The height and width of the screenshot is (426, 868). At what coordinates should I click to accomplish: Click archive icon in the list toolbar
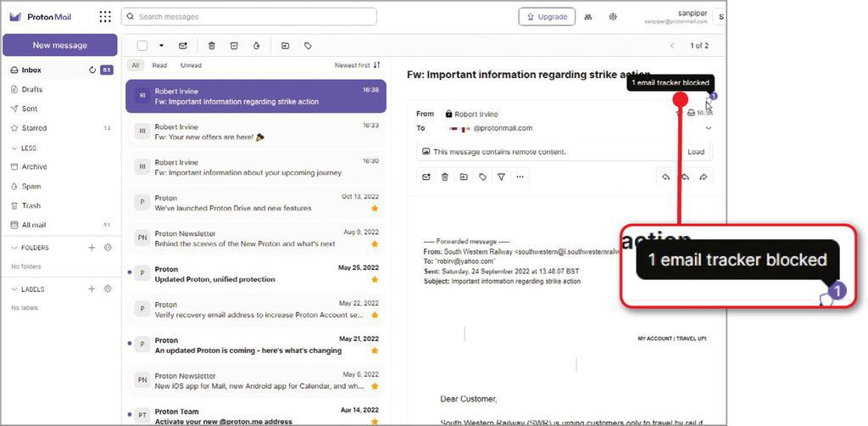click(x=234, y=46)
